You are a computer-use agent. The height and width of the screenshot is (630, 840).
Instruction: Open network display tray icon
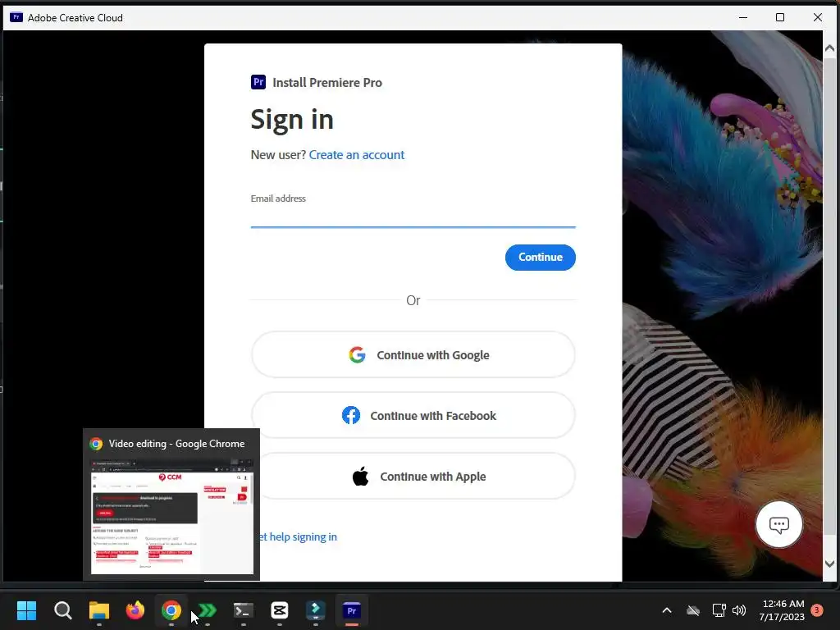[719, 610]
